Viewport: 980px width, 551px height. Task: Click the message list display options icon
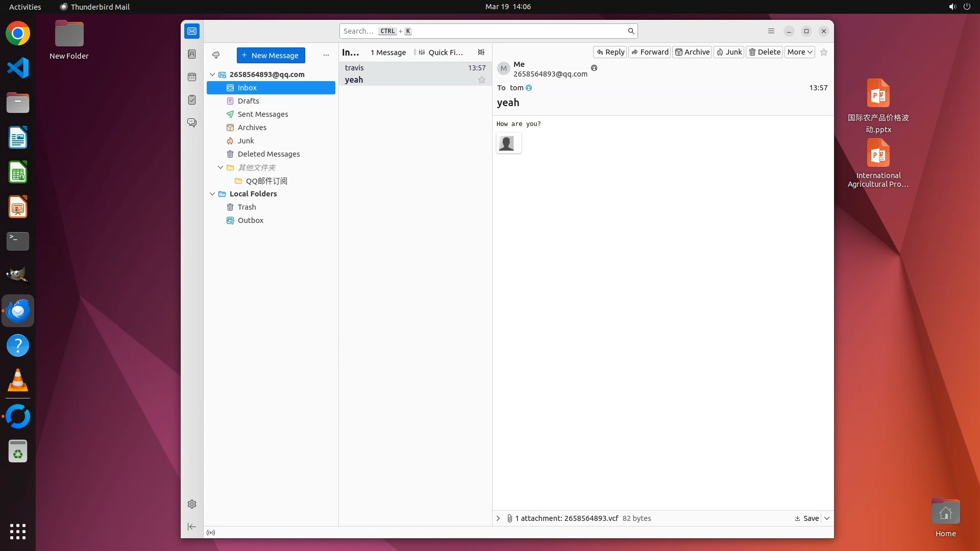(x=481, y=52)
